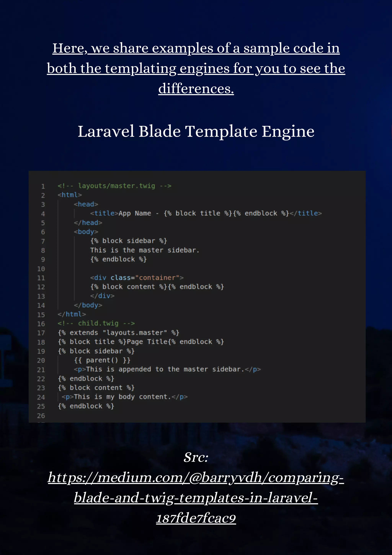
Task: Click the 'Laravel Blade Template Engine' heading
Action: click(196, 131)
